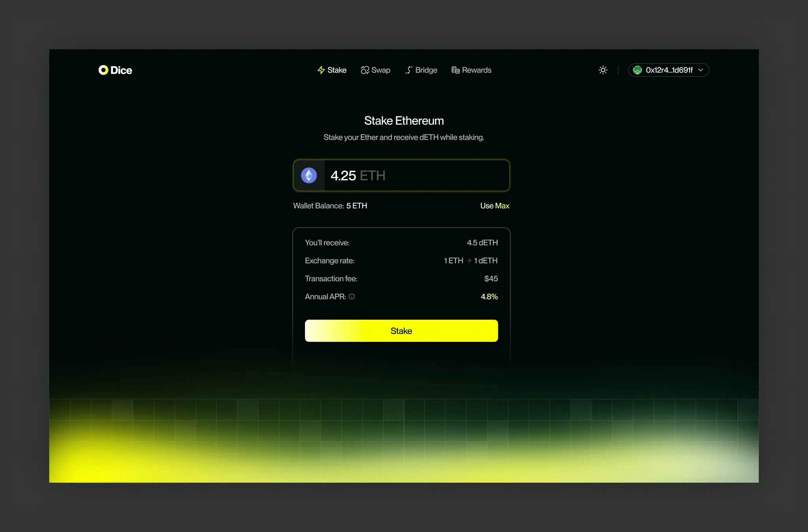
Task: Switch to the Swap tab
Action: click(376, 70)
